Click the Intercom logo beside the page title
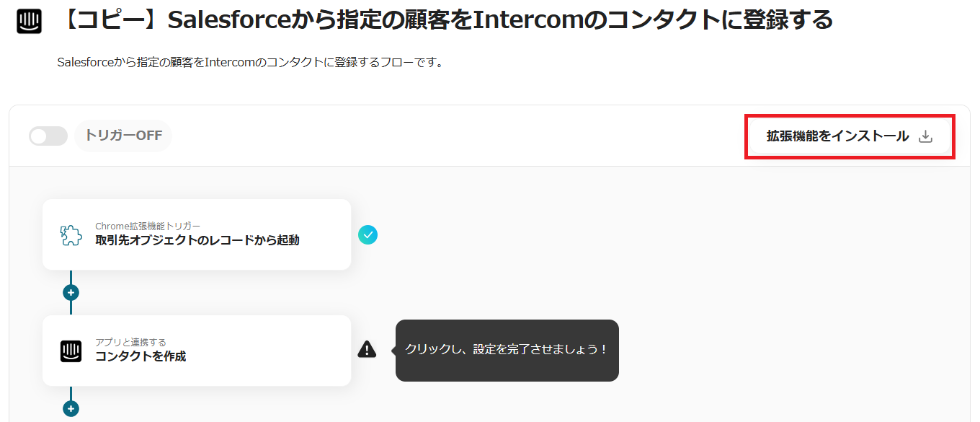The height and width of the screenshot is (422, 980). click(30, 21)
